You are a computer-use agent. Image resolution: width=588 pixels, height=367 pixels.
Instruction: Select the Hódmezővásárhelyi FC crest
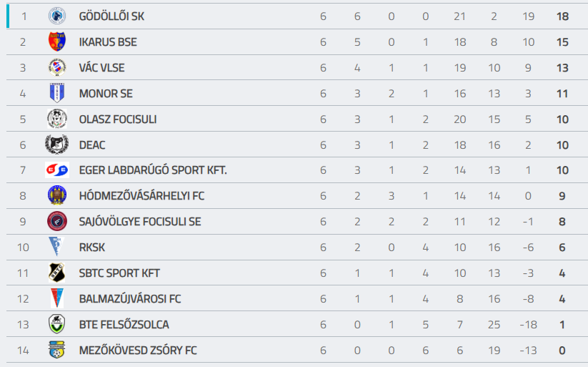[56, 195]
